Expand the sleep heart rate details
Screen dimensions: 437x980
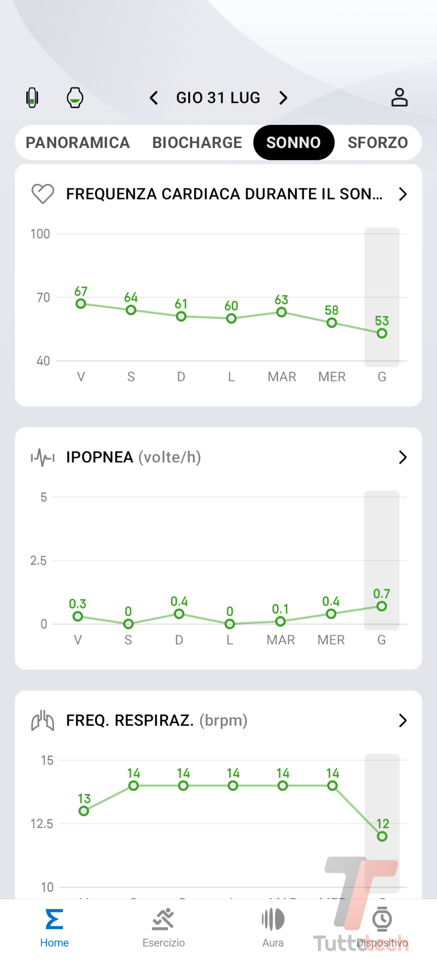tap(403, 194)
